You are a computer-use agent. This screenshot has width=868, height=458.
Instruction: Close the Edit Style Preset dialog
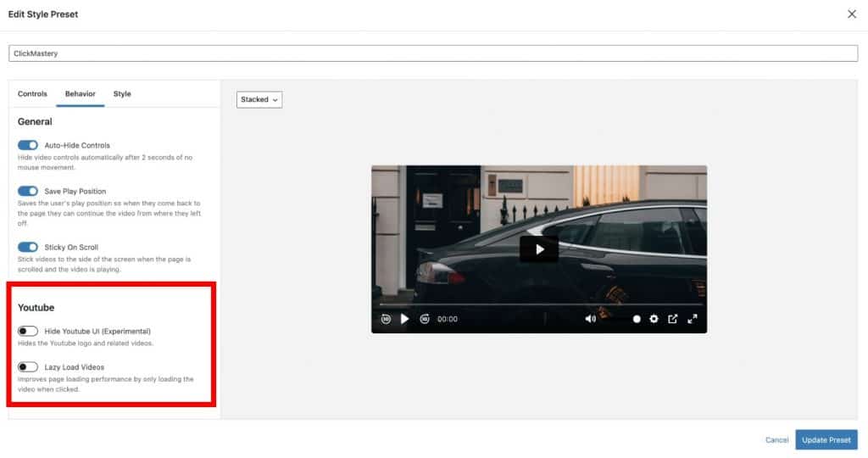coord(852,14)
